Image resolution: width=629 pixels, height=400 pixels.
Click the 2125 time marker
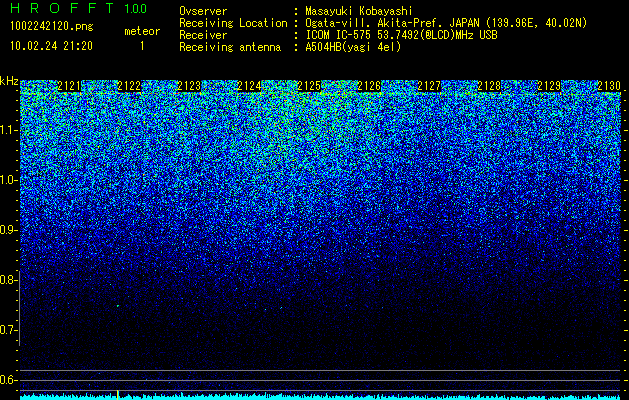(x=309, y=86)
